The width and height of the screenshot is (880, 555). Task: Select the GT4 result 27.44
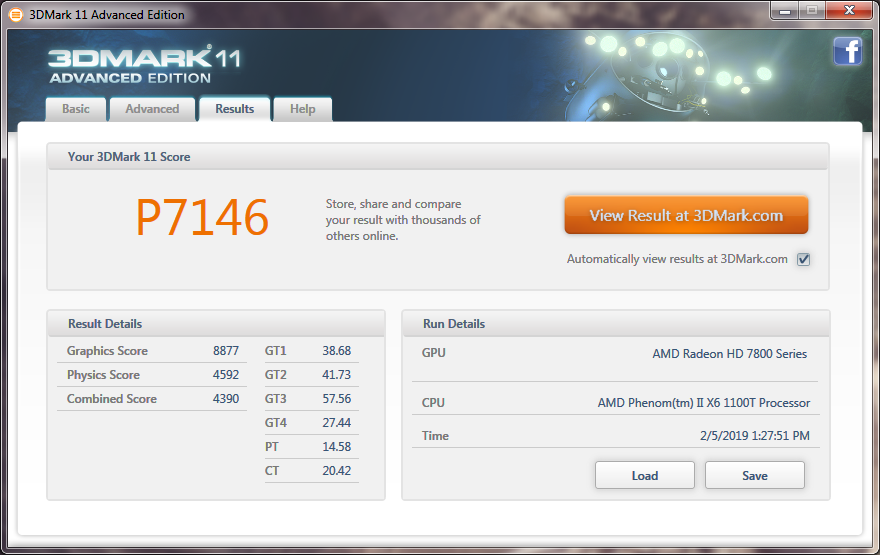pos(336,423)
